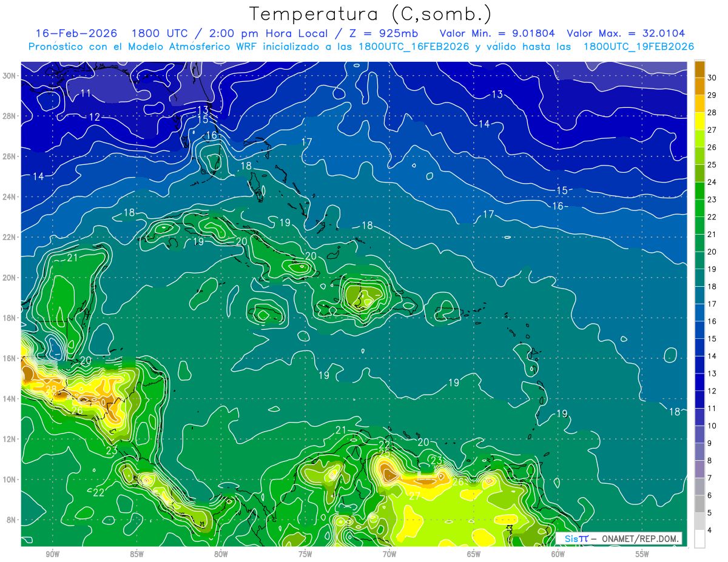Click the brown swatch above 30 on color scale
The width and height of the screenshot is (728, 562).
(x=699, y=69)
